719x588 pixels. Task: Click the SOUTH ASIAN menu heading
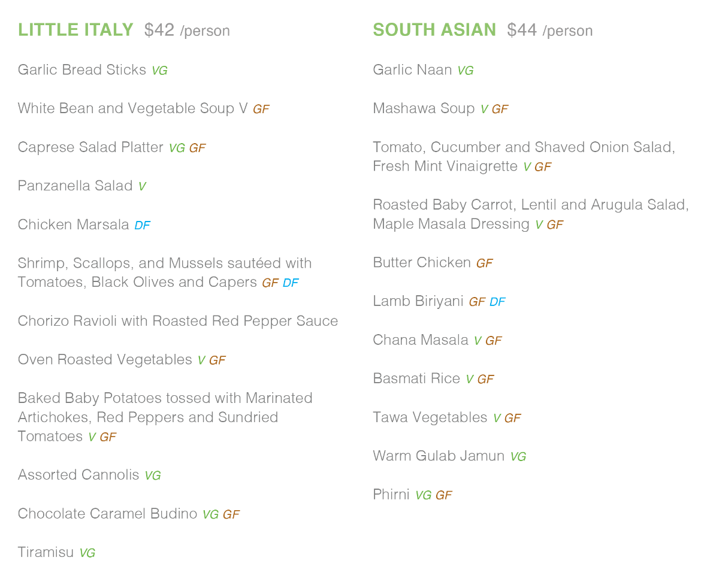(x=434, y=30)
